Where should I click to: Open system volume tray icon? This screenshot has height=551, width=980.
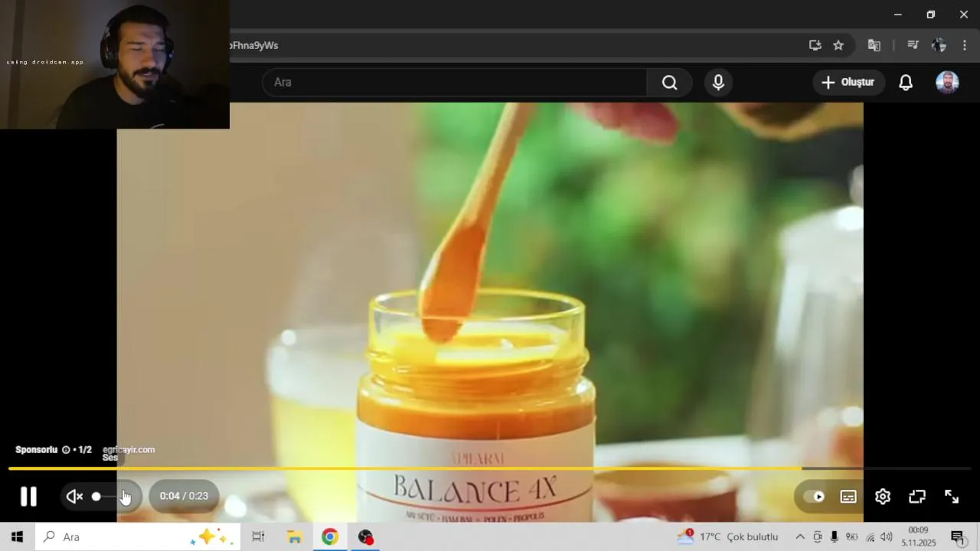coord(887,537)
